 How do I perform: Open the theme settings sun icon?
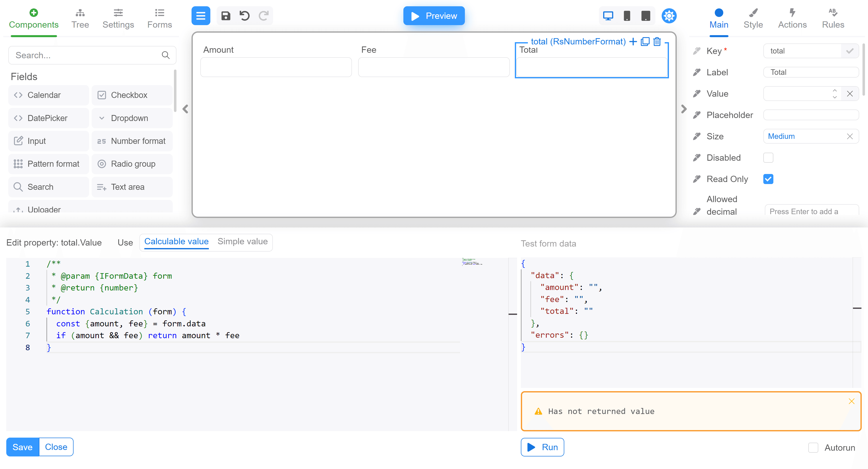coord(669,16)
